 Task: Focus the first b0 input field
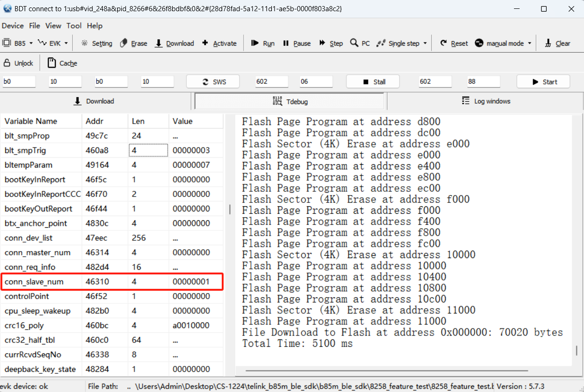click(19, 82)
